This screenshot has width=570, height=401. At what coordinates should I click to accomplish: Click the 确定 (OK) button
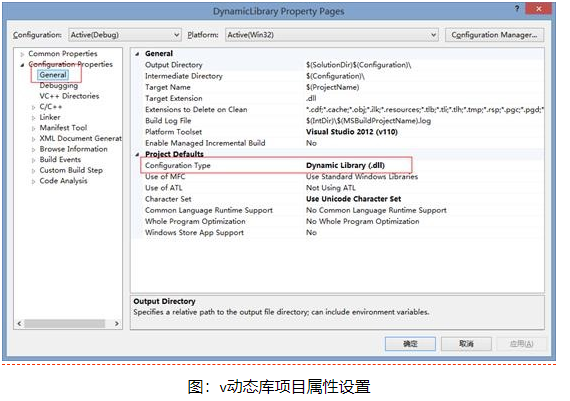coord(410,344)
